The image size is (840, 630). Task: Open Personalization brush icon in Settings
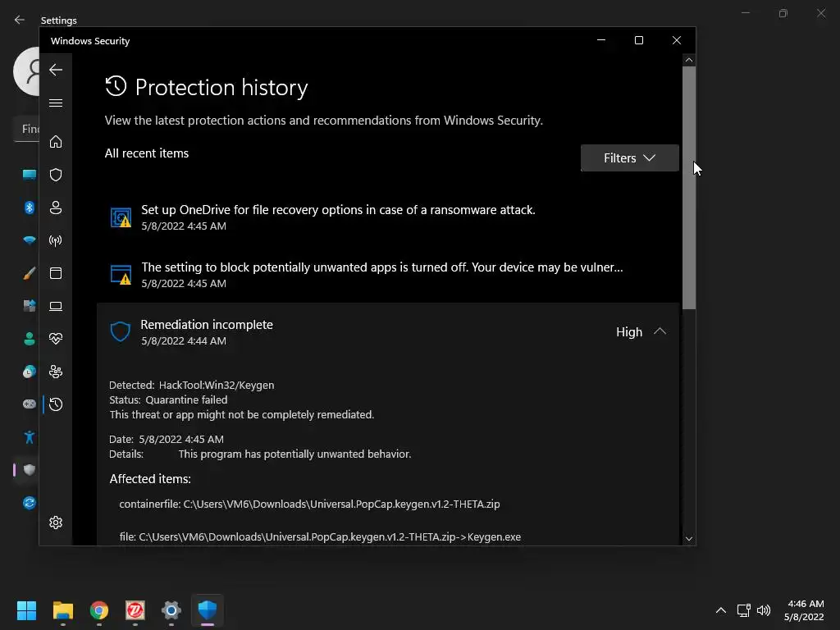tap(30, 273)
